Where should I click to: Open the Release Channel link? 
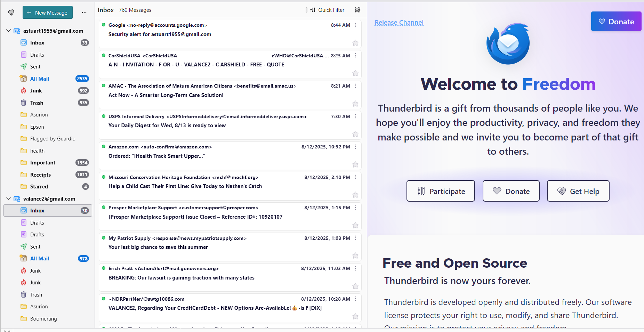[x=399, y=23]
